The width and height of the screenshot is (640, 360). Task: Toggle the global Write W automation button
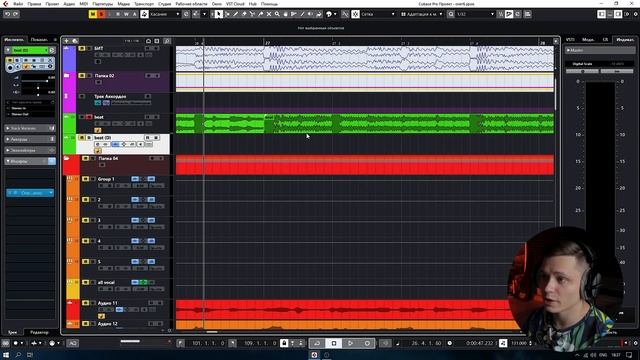(126, 14)
